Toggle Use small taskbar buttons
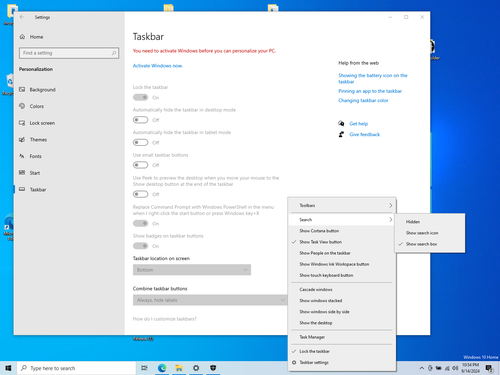500x375 pixels. pos(140,165)
